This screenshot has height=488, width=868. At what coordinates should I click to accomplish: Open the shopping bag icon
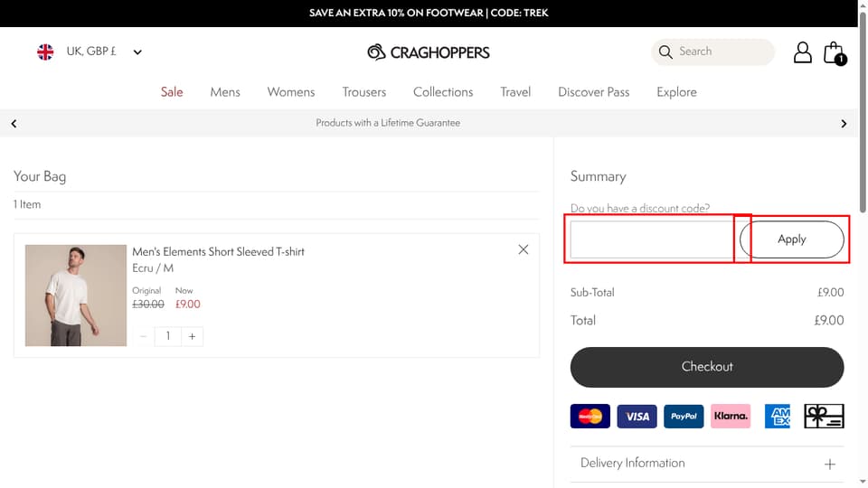[x=835, y=53]
